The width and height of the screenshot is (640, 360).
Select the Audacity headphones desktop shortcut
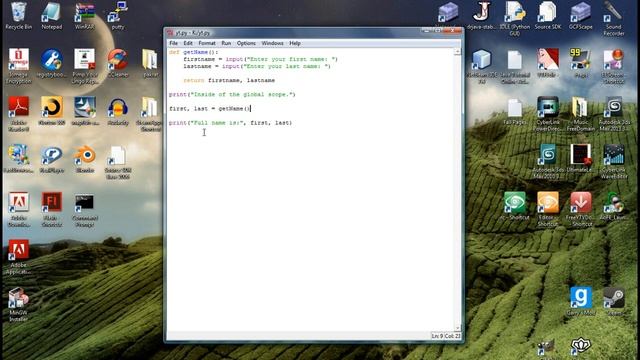point(118,111)
